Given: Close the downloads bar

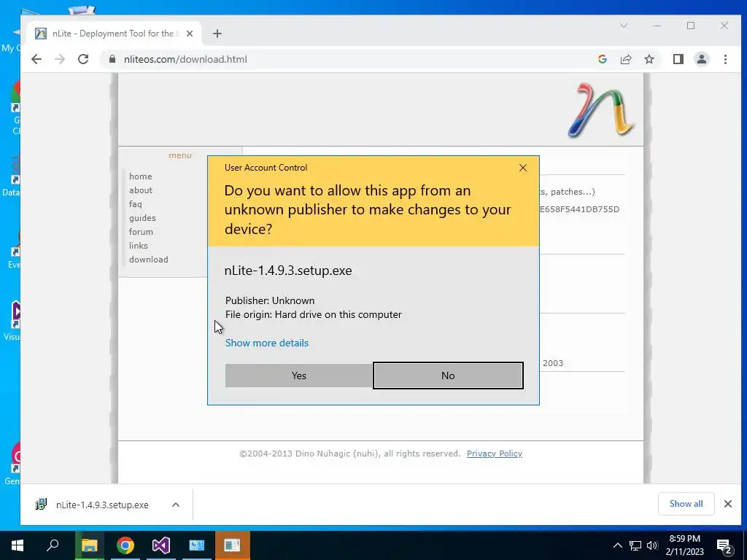Looking at the screenshot, I should 728,504.
